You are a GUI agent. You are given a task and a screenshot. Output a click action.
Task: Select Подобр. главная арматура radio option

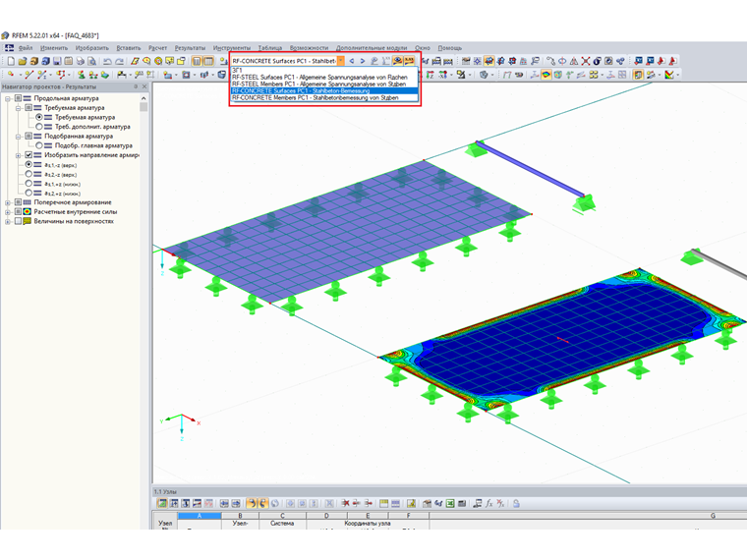(39, 145)
